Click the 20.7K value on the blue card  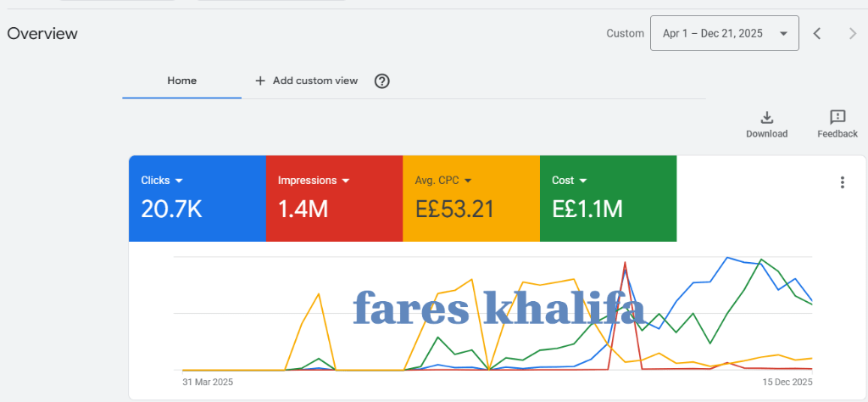tap(171, 209)
